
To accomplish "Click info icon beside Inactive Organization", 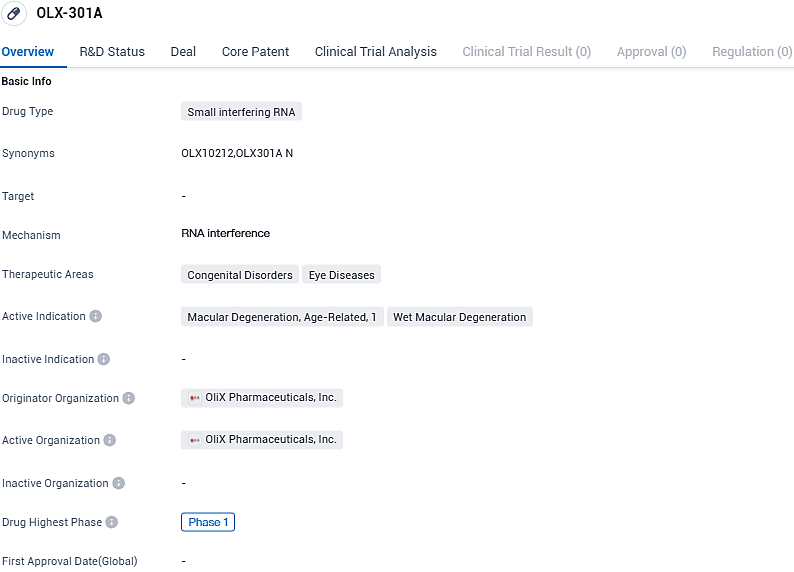I will (119, 483).
